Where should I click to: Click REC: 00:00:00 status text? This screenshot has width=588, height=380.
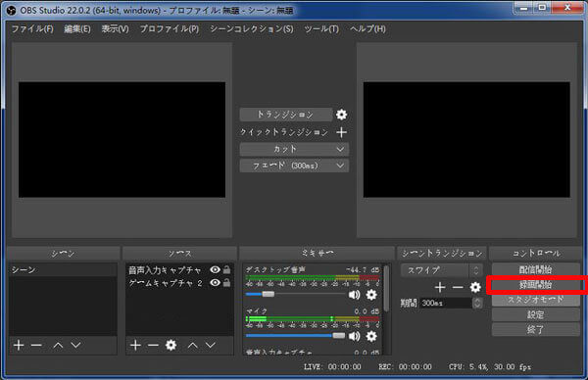click(405, 367)
